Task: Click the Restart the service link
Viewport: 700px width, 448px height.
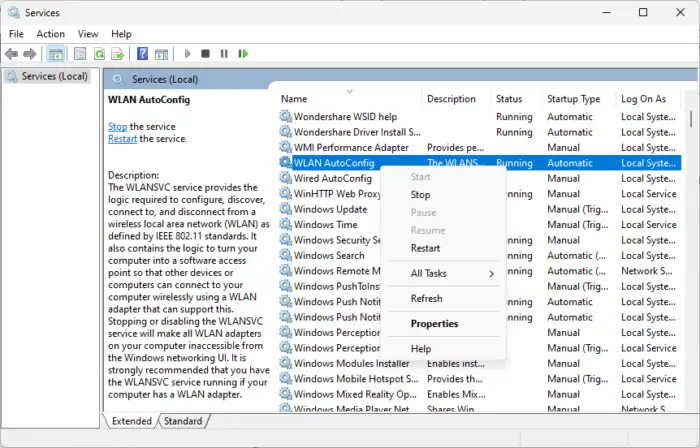Action: click(122, 139)
